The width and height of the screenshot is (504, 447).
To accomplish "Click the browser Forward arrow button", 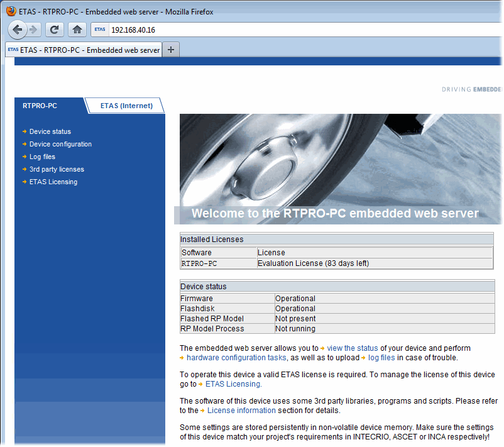I will click(34, 30).
